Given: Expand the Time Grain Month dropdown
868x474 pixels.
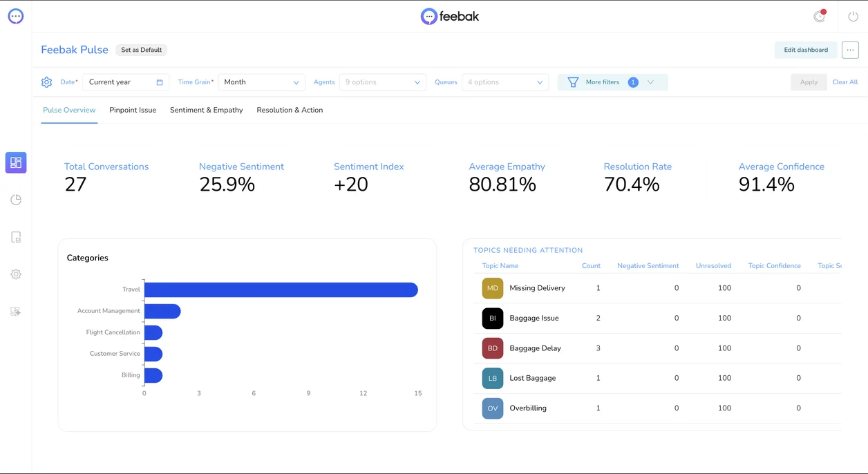Looking at the screenshot, I should coord(262,82).
